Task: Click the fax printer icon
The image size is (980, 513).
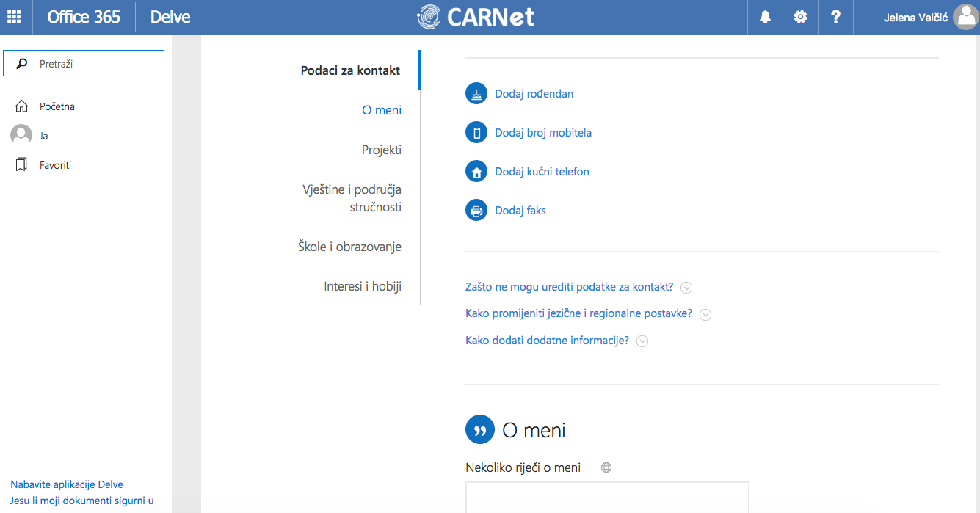Action: coord(476,211)
